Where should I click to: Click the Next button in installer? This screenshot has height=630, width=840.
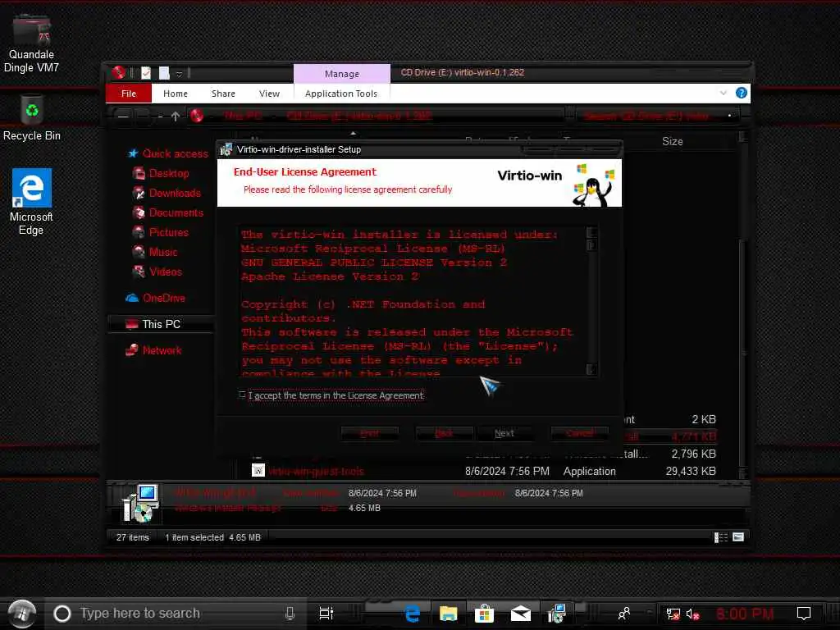coord(504,433)
